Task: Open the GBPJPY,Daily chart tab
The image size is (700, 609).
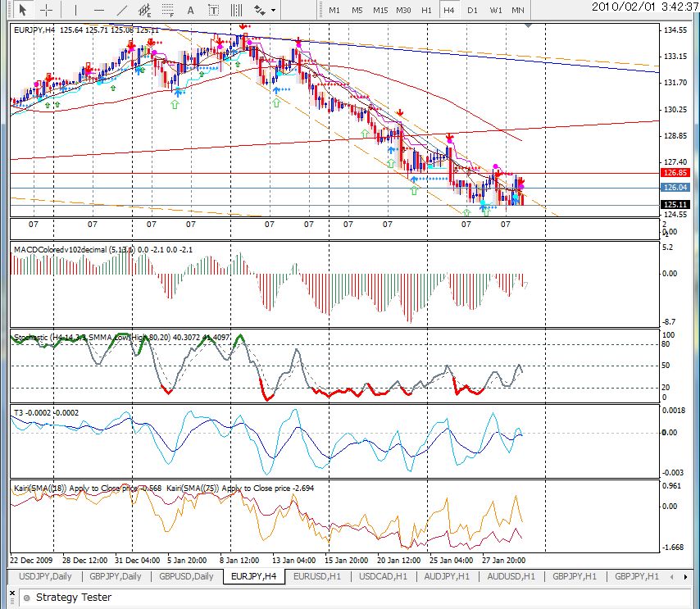Action: 116,576
